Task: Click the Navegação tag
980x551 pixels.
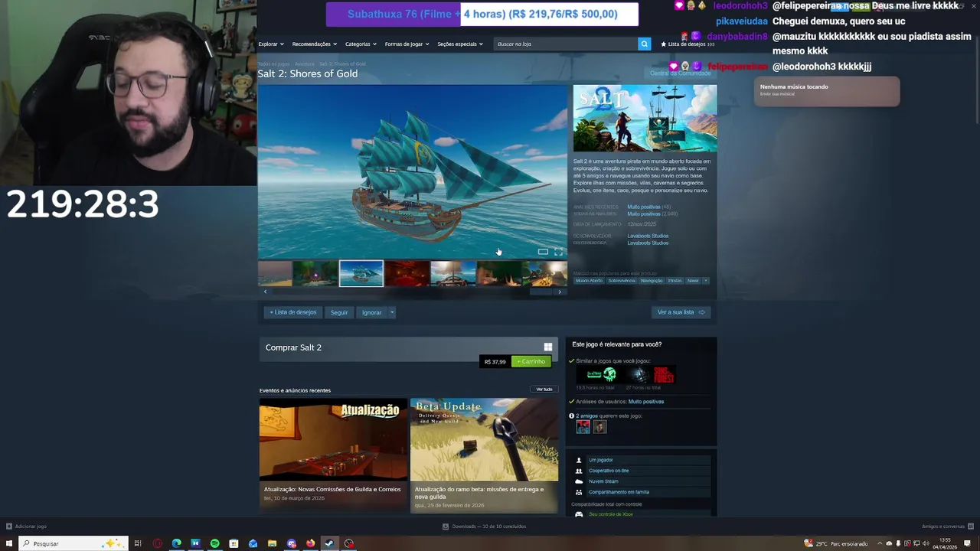Action: click(x=652, y=281)
